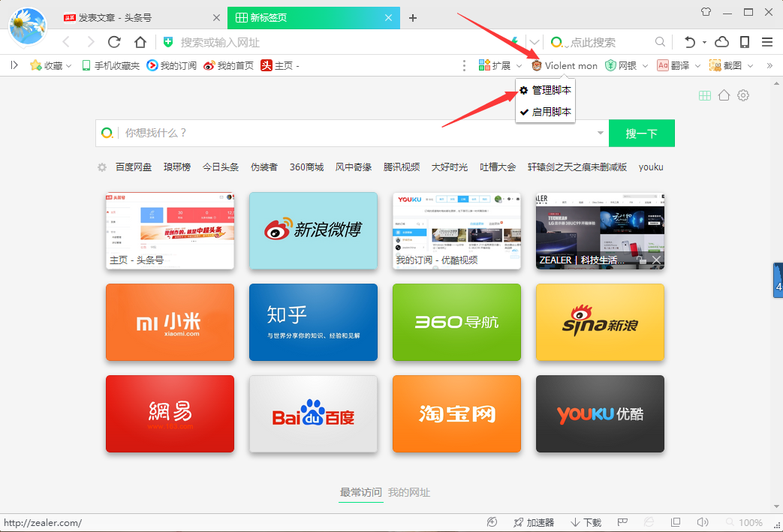Open the Baidu 百度 speed dial tile
Screen dimensions: 783x532
(313, 413)
